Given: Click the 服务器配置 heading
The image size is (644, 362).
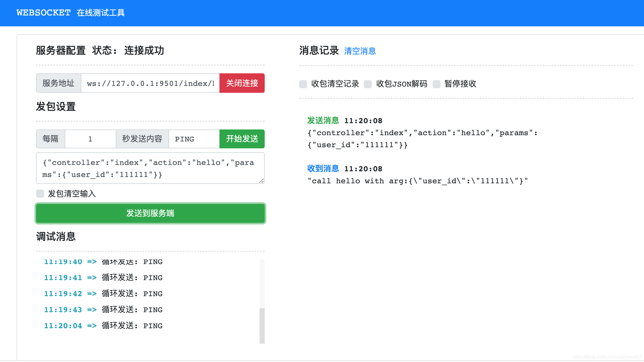Looking at the screenshot, I should [61, 50].
